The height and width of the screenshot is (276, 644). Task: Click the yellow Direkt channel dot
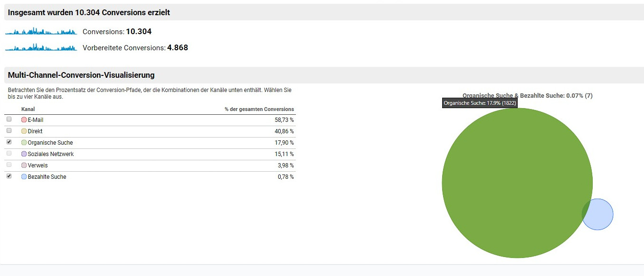pyautogui.click(x=24, y=131)
